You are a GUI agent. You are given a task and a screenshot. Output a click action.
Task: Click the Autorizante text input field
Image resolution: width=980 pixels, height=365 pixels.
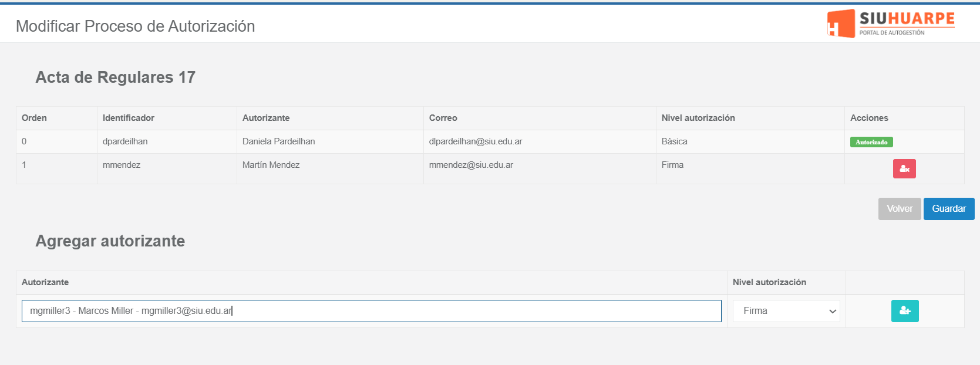pyautogui.click(x=371, y=311)
